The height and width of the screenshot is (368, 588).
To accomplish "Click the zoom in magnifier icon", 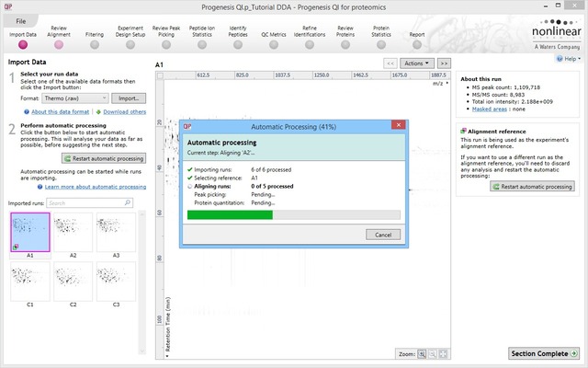I will pos(423,353).
